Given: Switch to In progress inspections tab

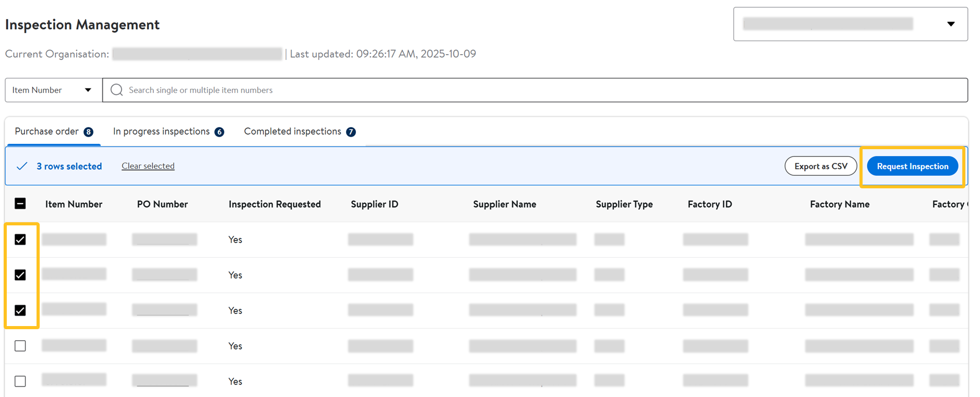Looking at the screenshot, I should [x=161, y=131].
